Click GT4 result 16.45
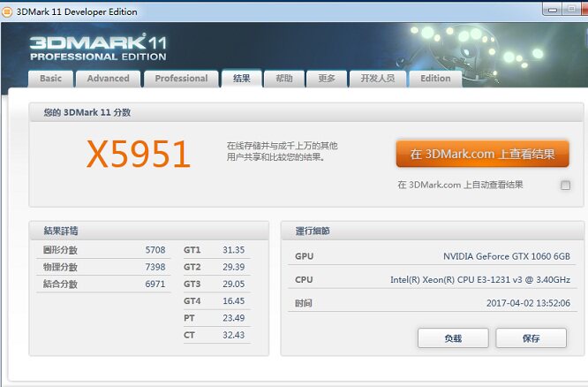 (x=234, y=301)
